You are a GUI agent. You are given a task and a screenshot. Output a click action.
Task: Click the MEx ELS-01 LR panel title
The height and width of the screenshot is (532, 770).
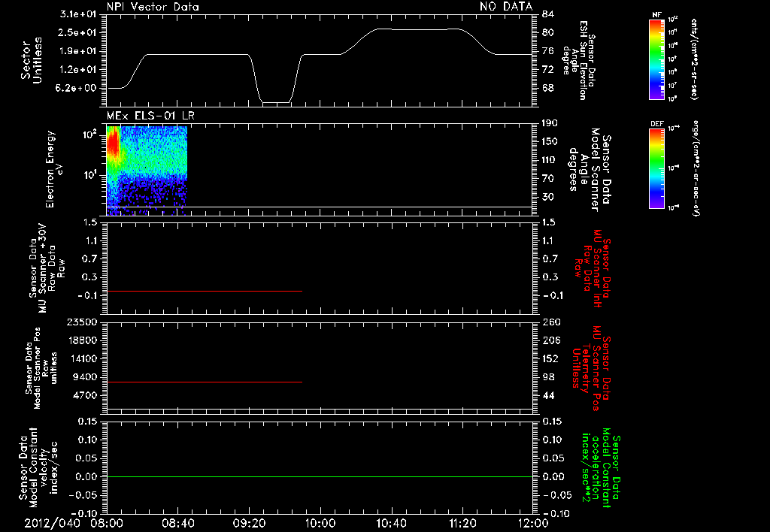pyautogui.click(x=150, y=116)
